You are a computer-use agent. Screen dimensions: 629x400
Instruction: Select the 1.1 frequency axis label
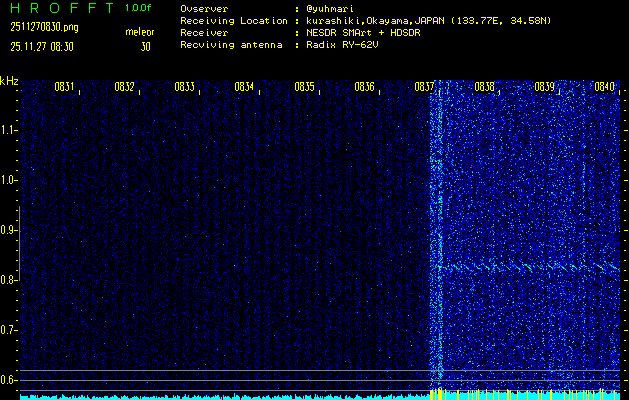[7, 131]
